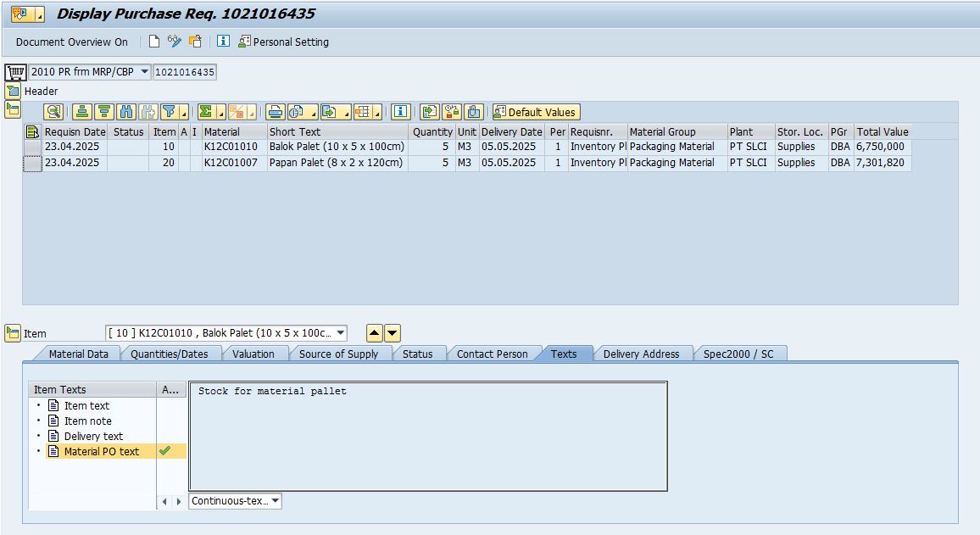
Task: Open Personal Setting
Action: click(284, 42)
